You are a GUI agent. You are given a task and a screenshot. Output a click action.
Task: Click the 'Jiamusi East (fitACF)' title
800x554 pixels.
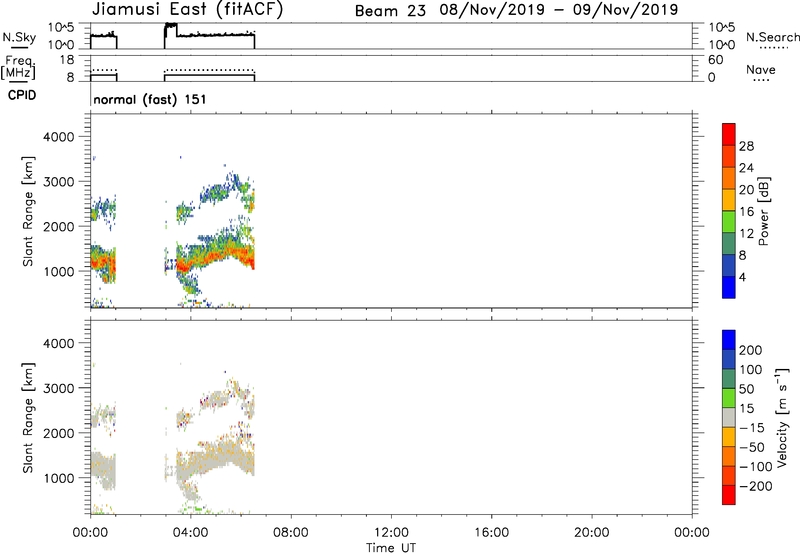point(187,10)
